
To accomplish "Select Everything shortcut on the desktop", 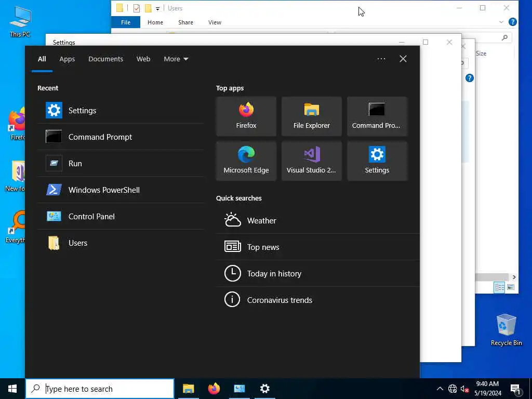I will coord(16,227).
